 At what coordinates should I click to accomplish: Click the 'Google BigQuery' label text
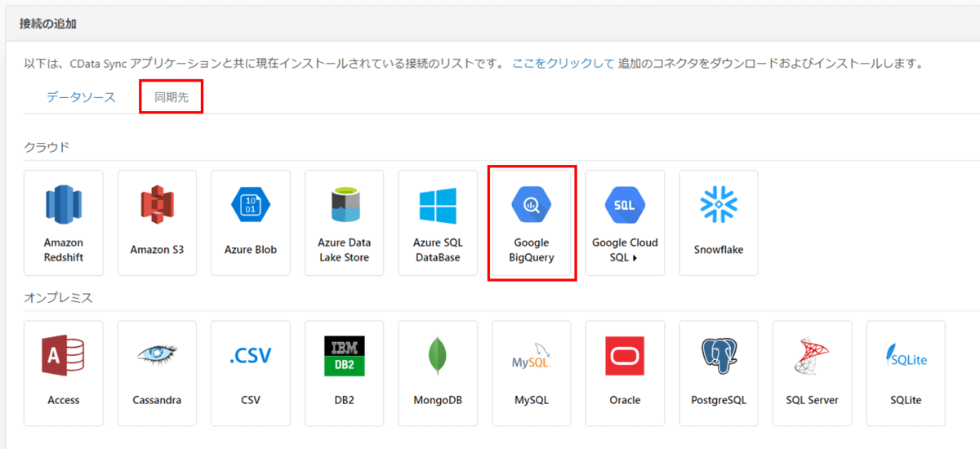531,250
